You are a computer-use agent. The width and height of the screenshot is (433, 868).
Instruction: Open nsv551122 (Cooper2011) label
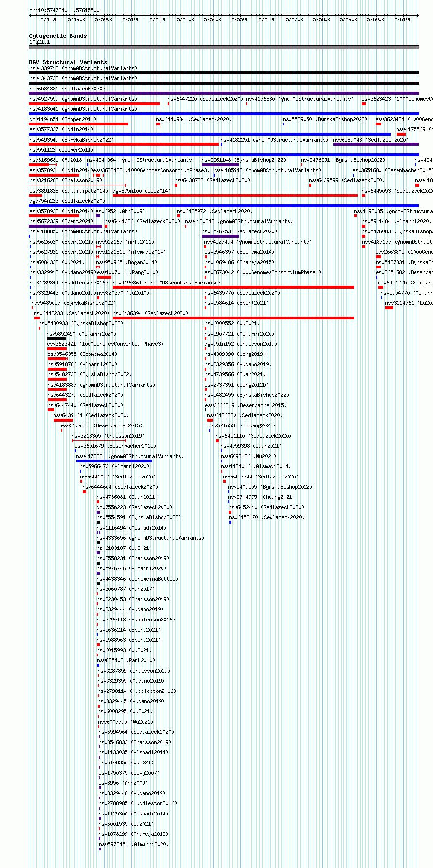point(61,150)
